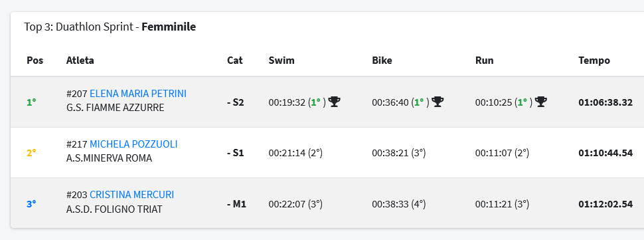Image resolution: width=644 pixels, height=240 pixels.
Task: Select the blue 3° position marker
Action: point(32,203)
